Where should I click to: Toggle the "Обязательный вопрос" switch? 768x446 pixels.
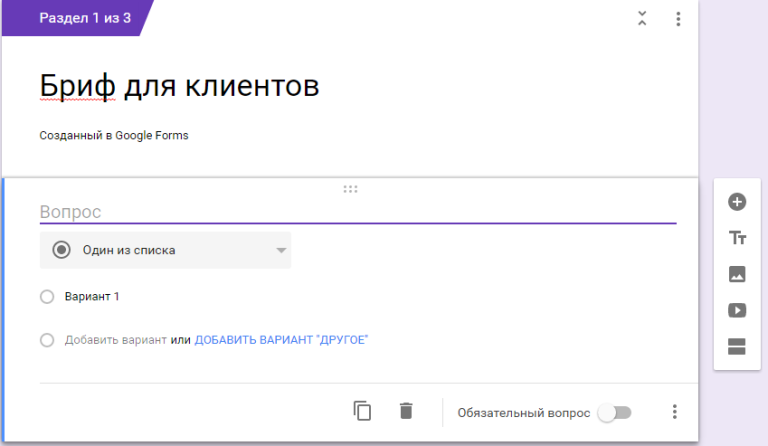[614, 412]
